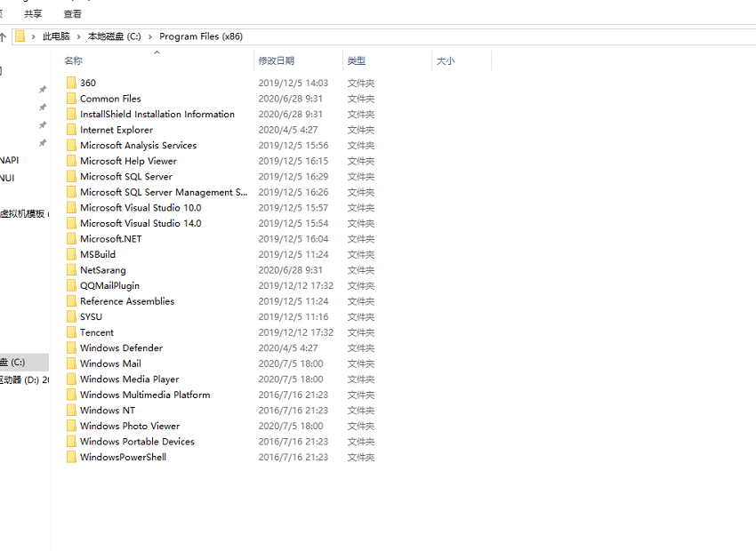Click the NetSarang folder icon
756x551 pixels.
[x=71, y=269]
